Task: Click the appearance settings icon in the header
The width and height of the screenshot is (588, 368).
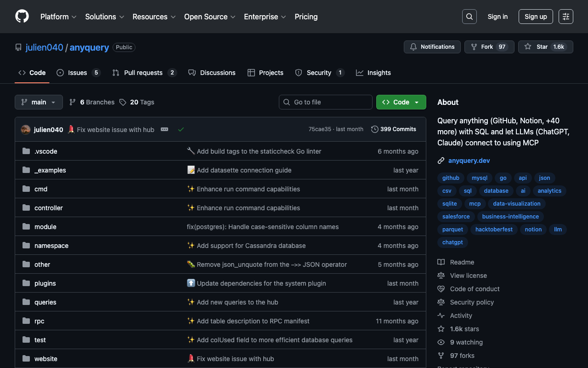Action: point(565,17)
